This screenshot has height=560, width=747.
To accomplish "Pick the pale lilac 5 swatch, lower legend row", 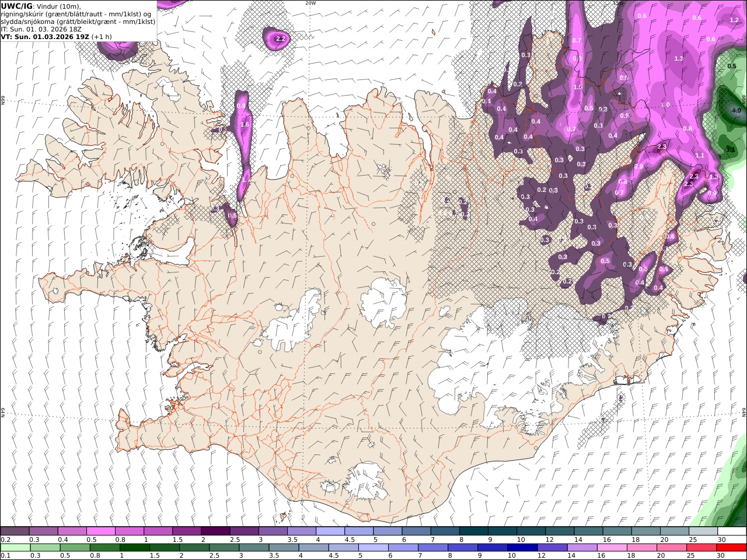I will point(373,548).
